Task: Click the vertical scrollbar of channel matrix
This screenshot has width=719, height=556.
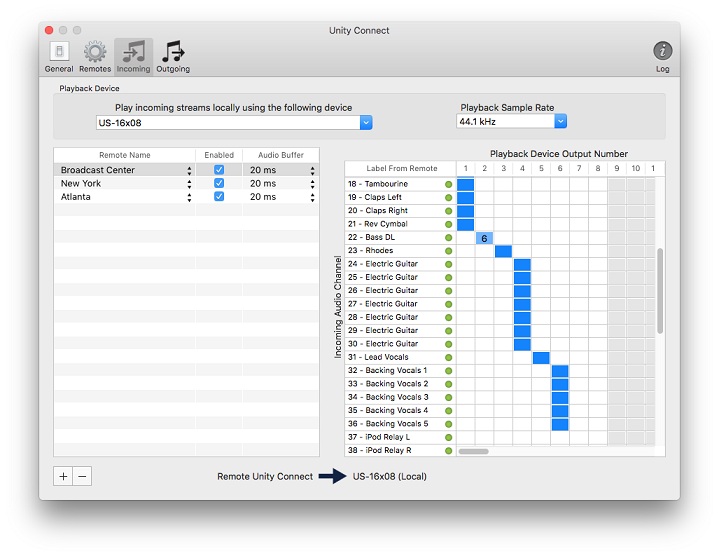Action: 659,290
